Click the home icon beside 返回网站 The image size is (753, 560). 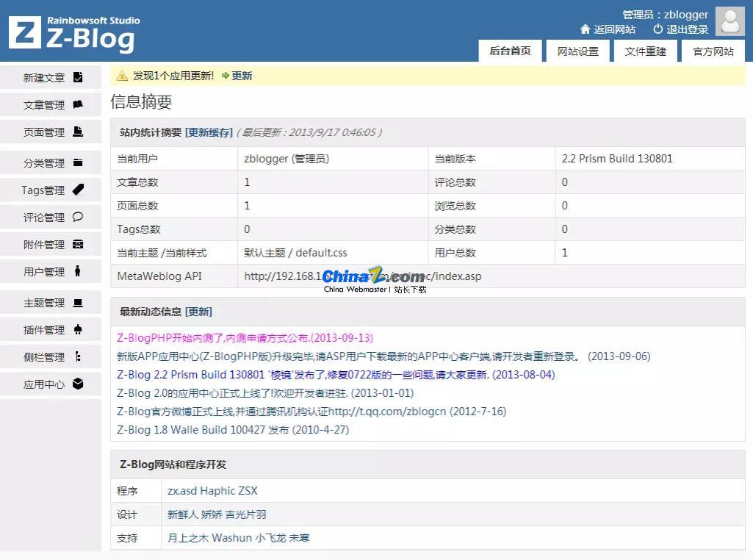click(585, 29)
